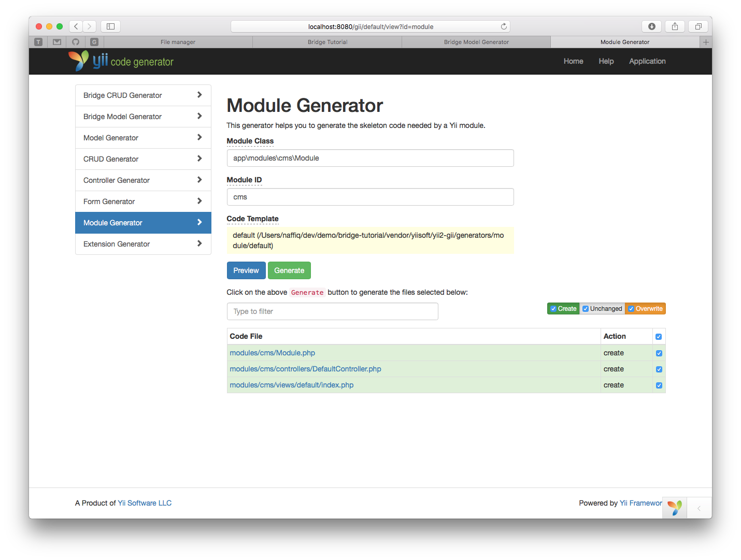Go forward with browser forward arrow
Screen dimensions: 741x560
coord(90,26)
